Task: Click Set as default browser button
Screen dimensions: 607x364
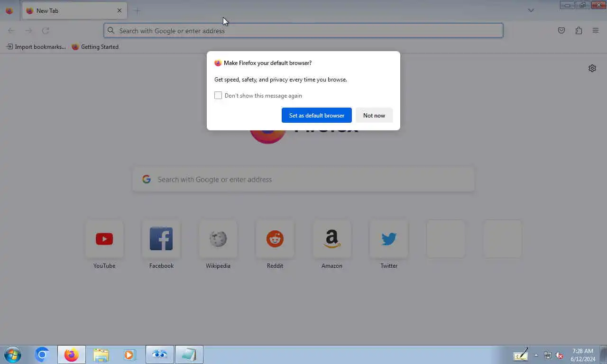Action: (317, 115)
